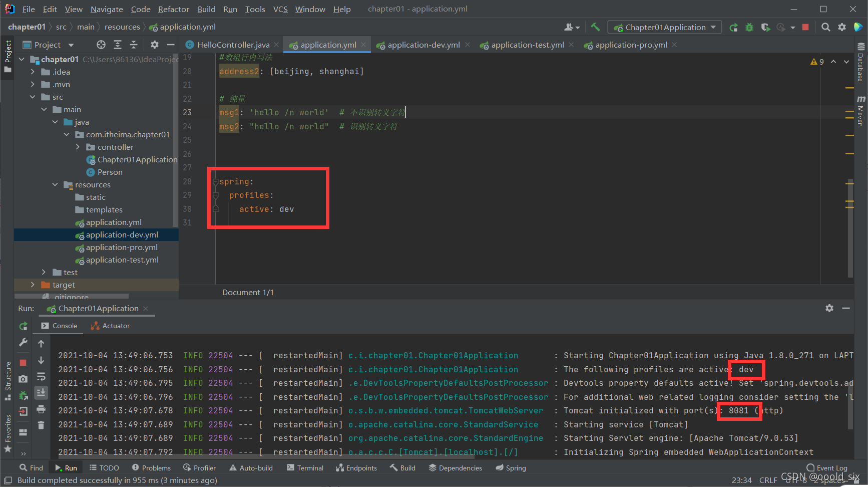Expand the .idea folder
This screenshot has height=487, width=868.
33,72
